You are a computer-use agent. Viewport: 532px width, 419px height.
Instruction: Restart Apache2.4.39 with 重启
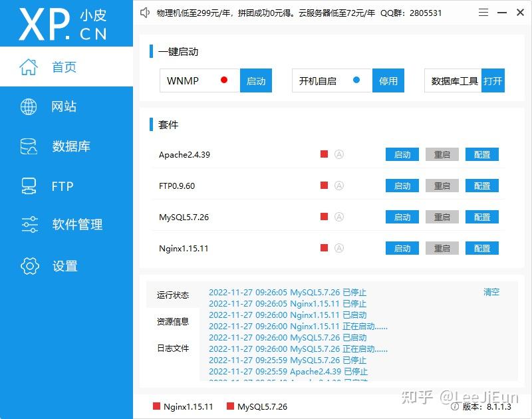click(x=442, y=154)
